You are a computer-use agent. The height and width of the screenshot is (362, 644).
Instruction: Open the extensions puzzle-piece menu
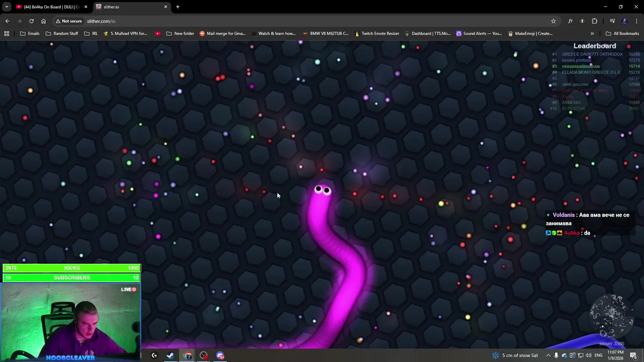coord(594,21)
